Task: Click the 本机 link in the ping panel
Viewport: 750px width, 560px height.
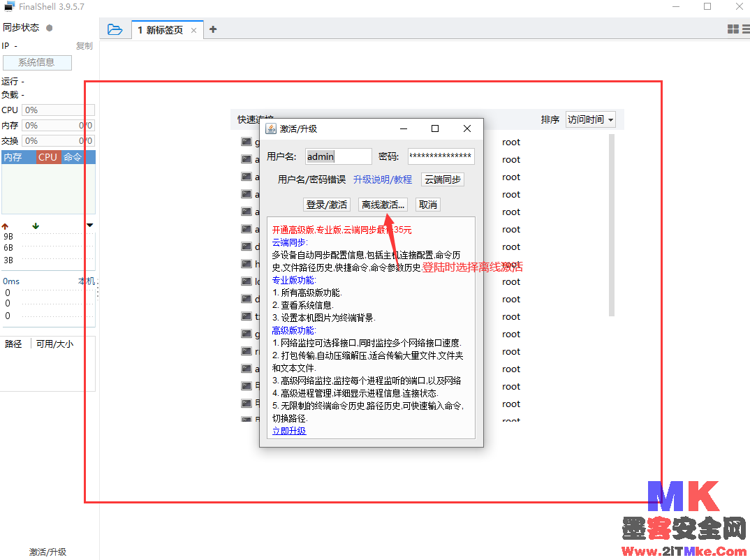Action: tap(87, 281)
